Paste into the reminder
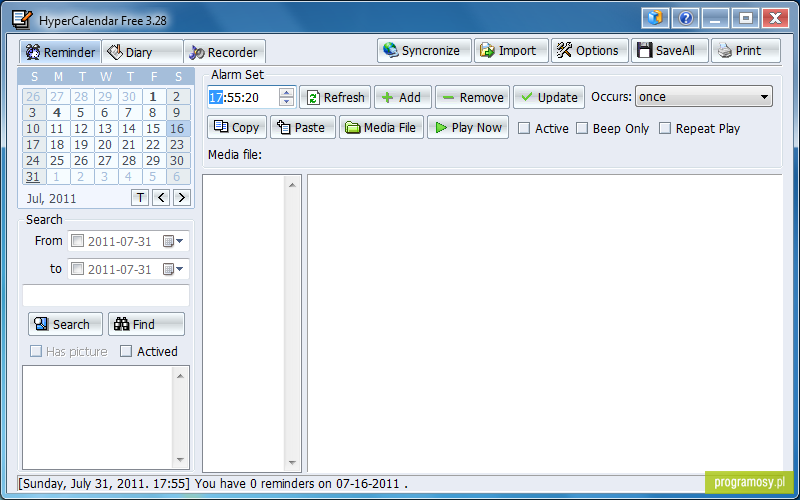The height and width of the screenshot is (500, 800). pyautogui.click(x=303, y=127)
